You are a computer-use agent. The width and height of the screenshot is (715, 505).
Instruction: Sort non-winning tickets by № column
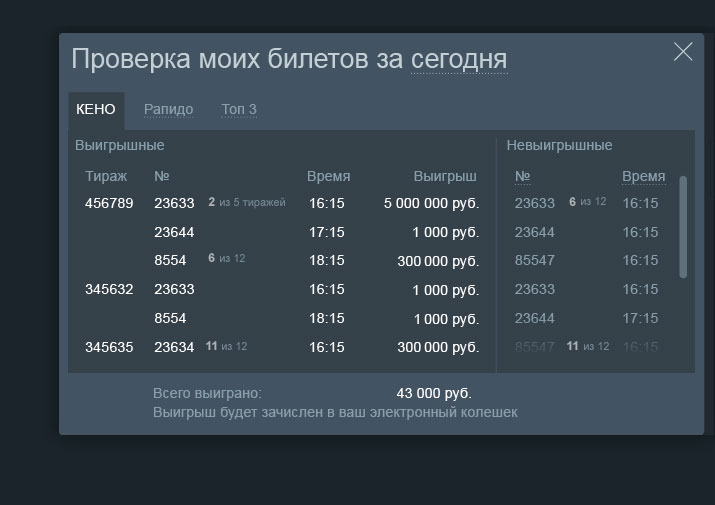pos(522,177)
